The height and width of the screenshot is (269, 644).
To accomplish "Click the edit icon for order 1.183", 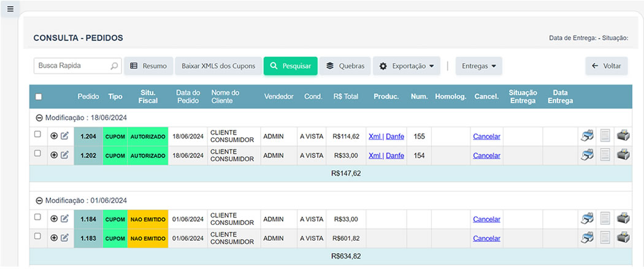I will (x=64, y=238).
